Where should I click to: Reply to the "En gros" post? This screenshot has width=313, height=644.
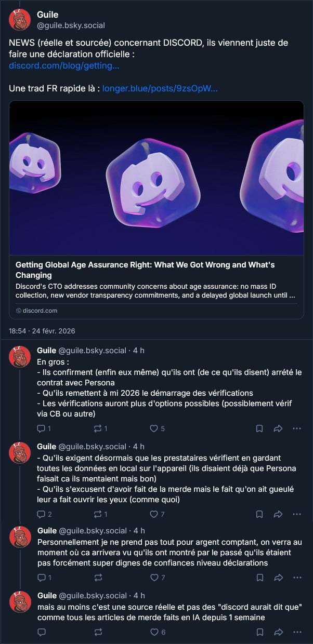[42, 428]
